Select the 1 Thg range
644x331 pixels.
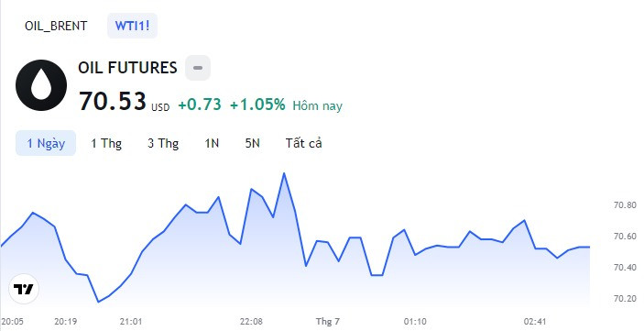pyautogui.click(x=106, y=143)
